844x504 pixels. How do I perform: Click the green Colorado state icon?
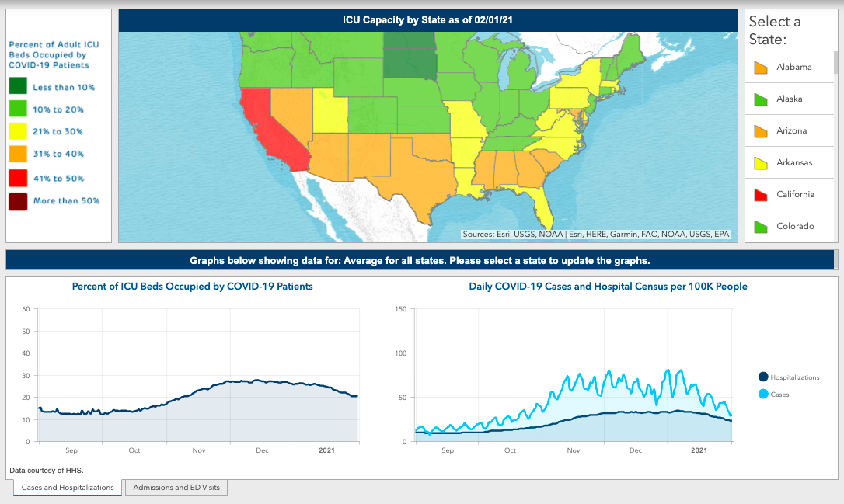tap(761, 227)
